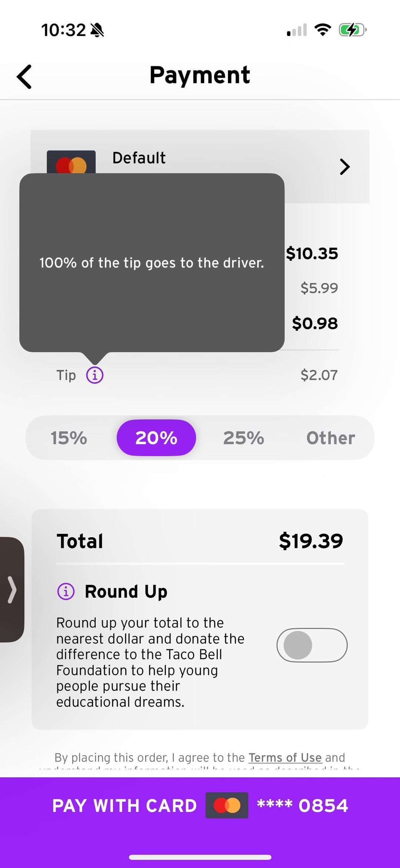Tap the silent mode bell icon
The height and width of the screenshot is (868, 400).
coord(97,30)
